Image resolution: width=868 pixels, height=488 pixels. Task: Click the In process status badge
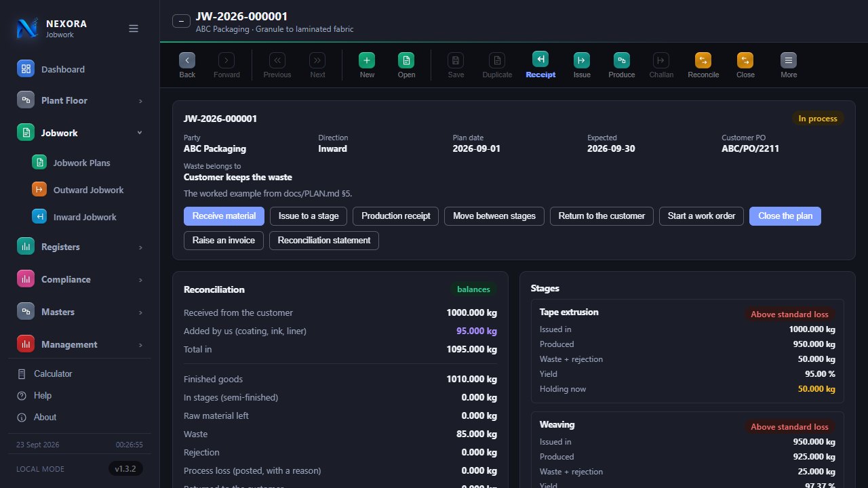coord(818,119)
